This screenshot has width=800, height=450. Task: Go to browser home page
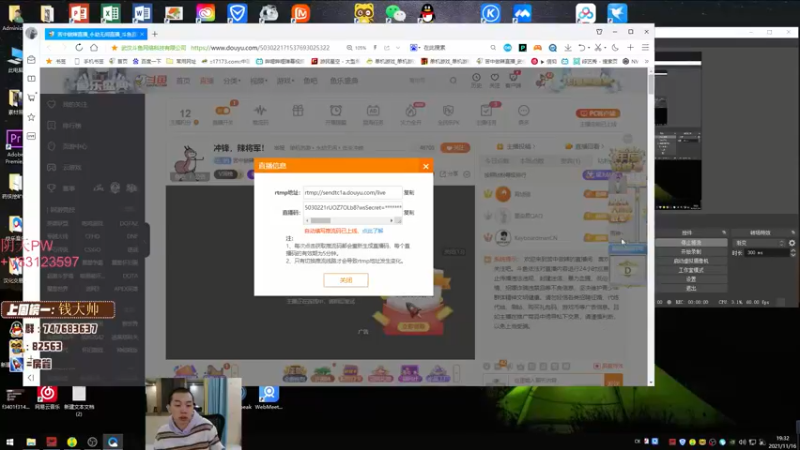(x=94, y=47)
